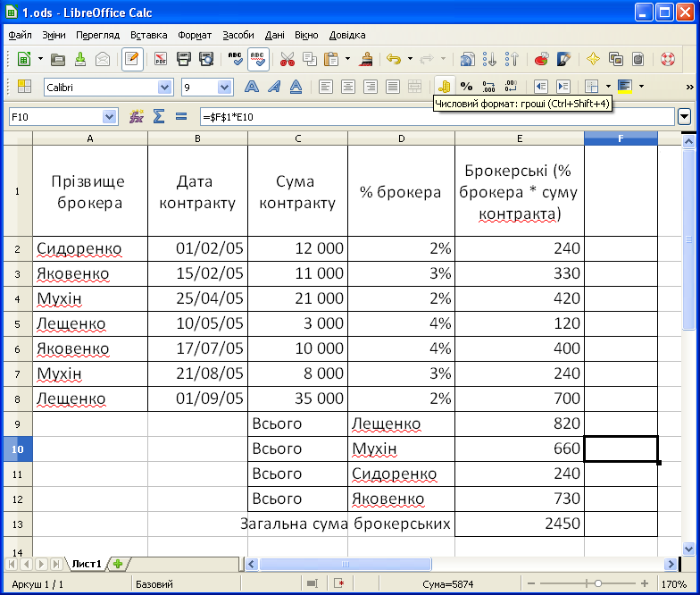Viewport: 700px width, 595px height.
Task: Export directly as PDF icon
Action: [161, 59]
